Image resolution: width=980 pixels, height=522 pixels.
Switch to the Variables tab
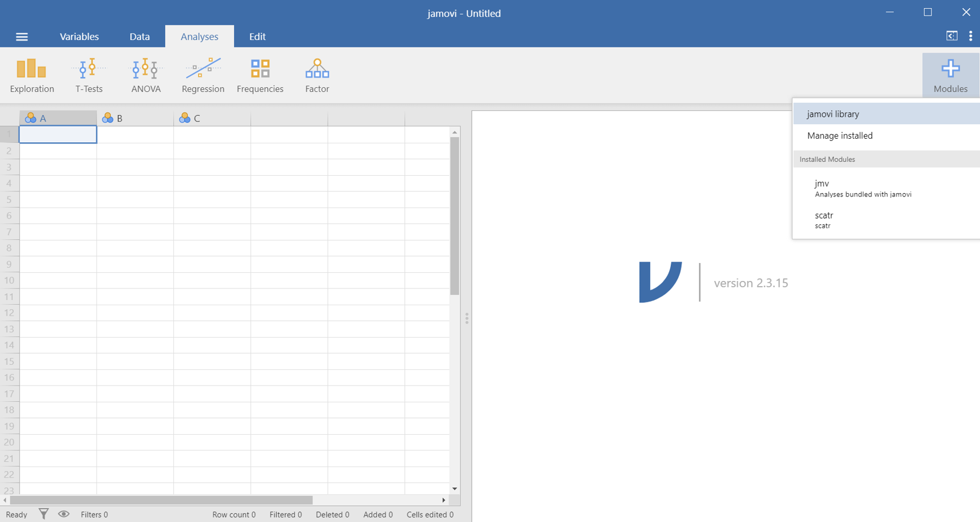point(79,36)
